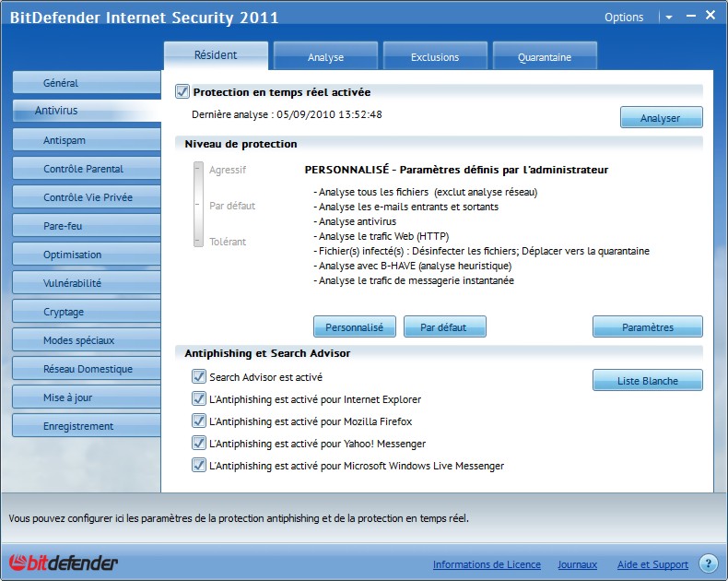Click PERSONNALISÉ protection level heading

pyautogui.click(x=456, y=170)
